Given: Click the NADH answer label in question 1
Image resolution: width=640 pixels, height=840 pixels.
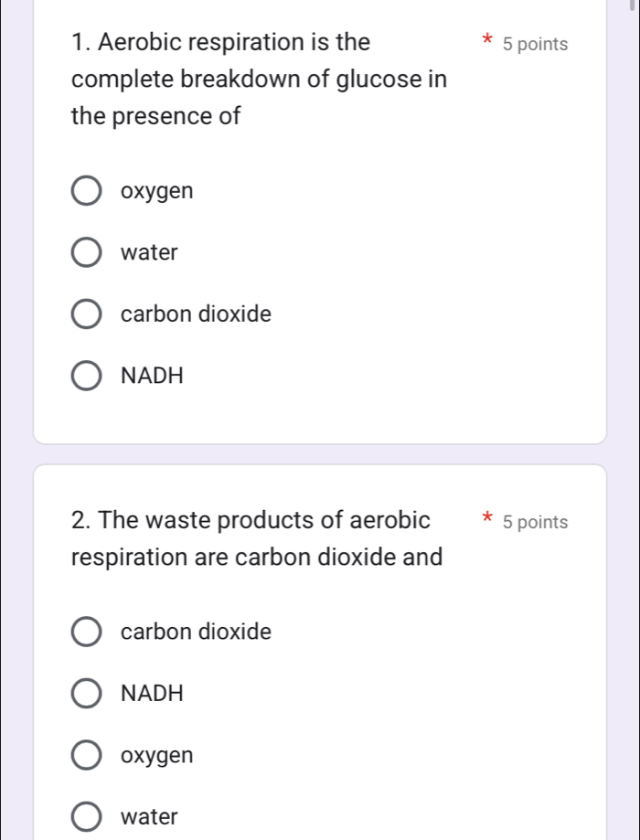Looking at the screenshot, I should coord(152,376).
